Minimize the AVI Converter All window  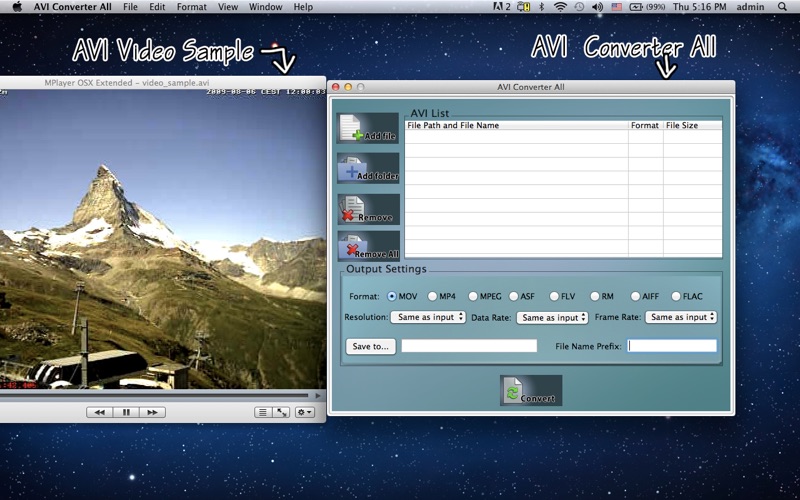click(x=348, y=87)
